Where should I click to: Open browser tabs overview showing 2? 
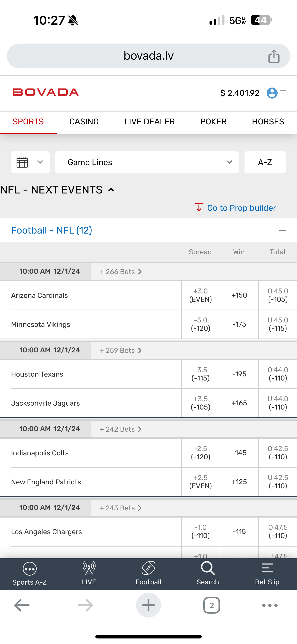[212, 605]
